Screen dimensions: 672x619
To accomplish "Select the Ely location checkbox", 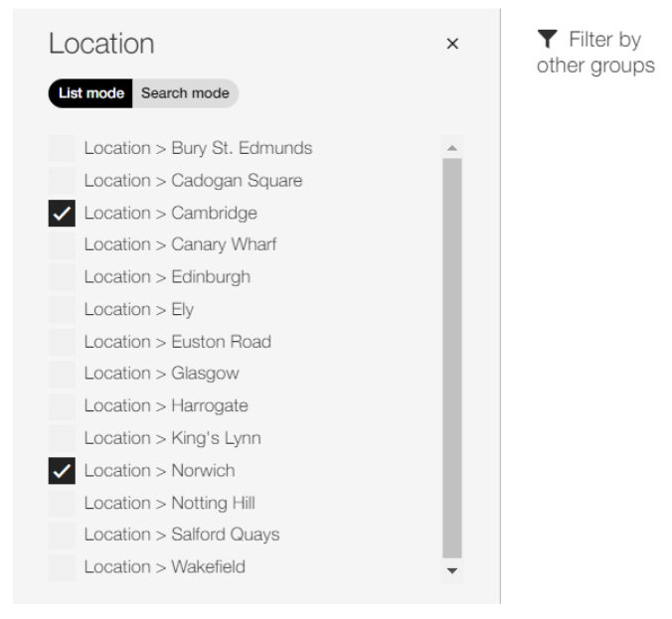I will point(62,309).
